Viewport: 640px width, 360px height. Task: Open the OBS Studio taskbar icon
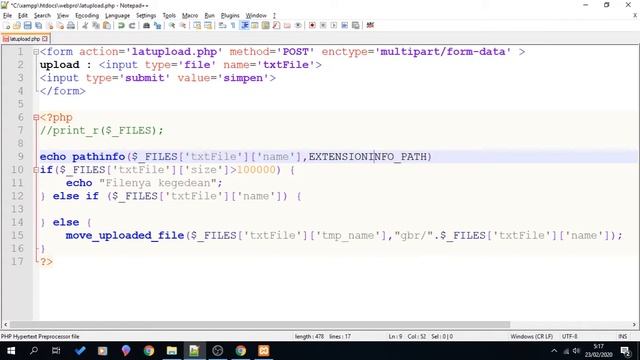[x=218, y=351]
